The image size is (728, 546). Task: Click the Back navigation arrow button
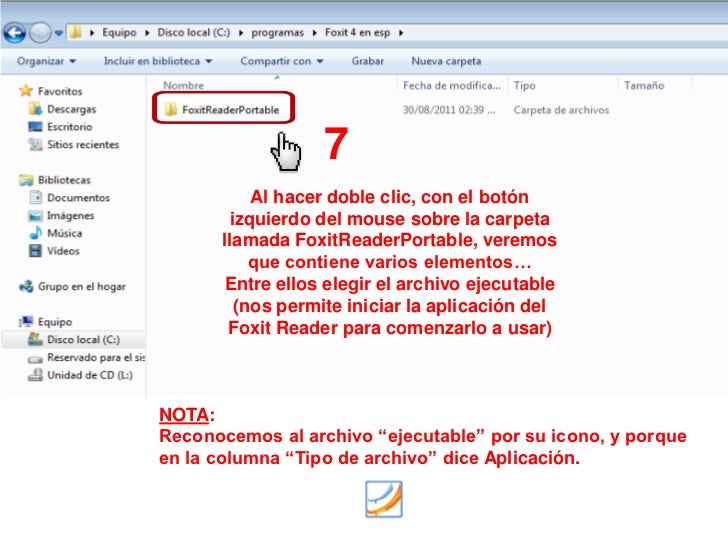pos(14,33)
